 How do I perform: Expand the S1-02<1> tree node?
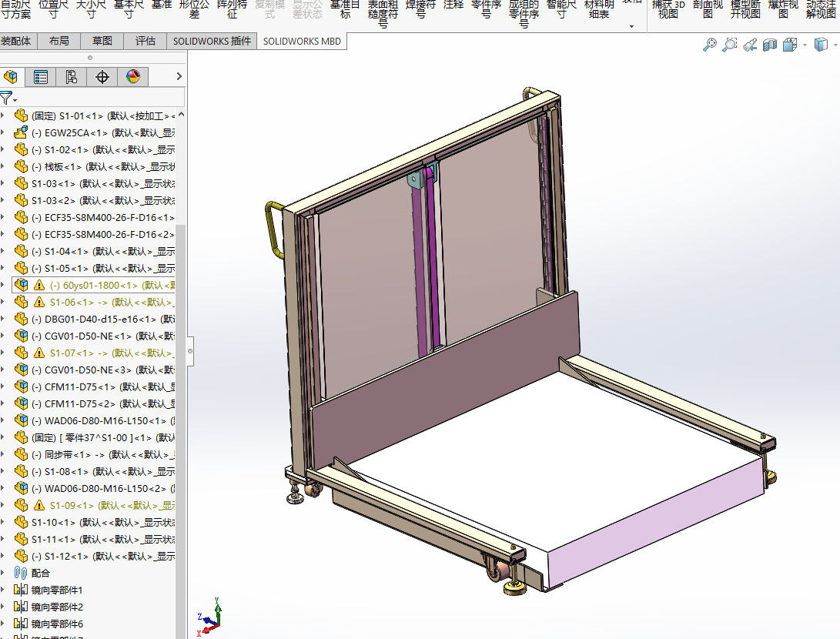pos(2,149)
